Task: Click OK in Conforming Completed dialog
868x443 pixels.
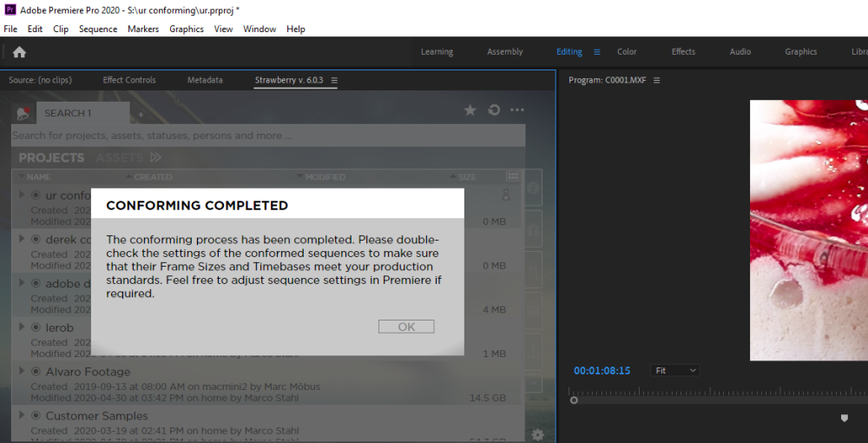Action: click(x=406, y=327)
